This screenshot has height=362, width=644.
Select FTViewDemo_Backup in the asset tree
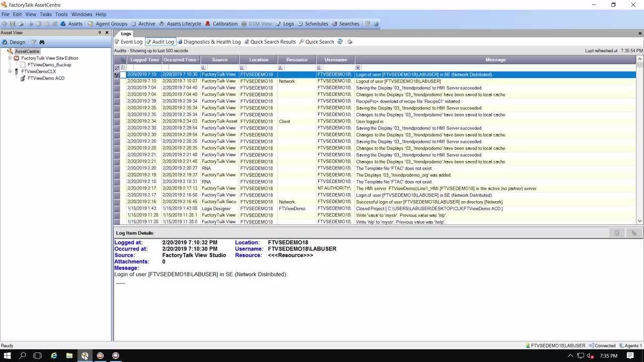[x=49, y=65]
